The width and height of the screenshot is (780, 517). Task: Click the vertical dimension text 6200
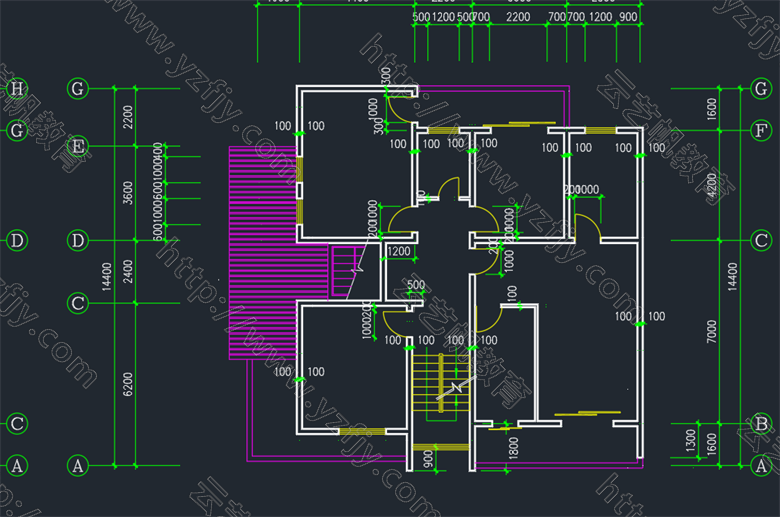(x=128, y=384)
